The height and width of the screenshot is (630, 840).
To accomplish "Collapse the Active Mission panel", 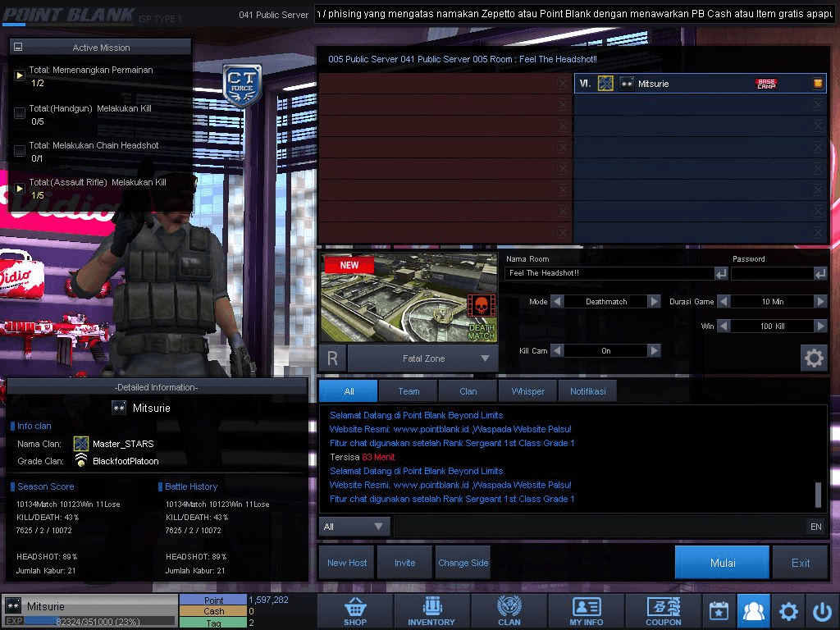I will tap(18, 47).
